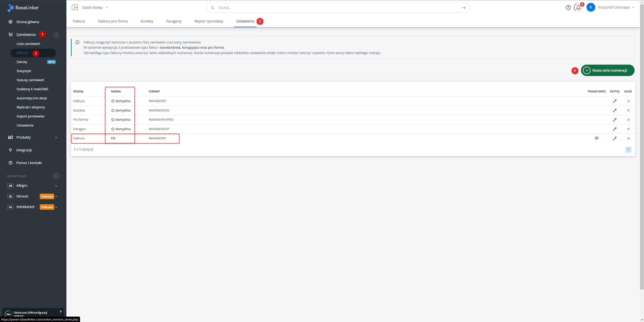Open Wydruki i eksporty
The image size is (644, 322).
pos(31,107)
